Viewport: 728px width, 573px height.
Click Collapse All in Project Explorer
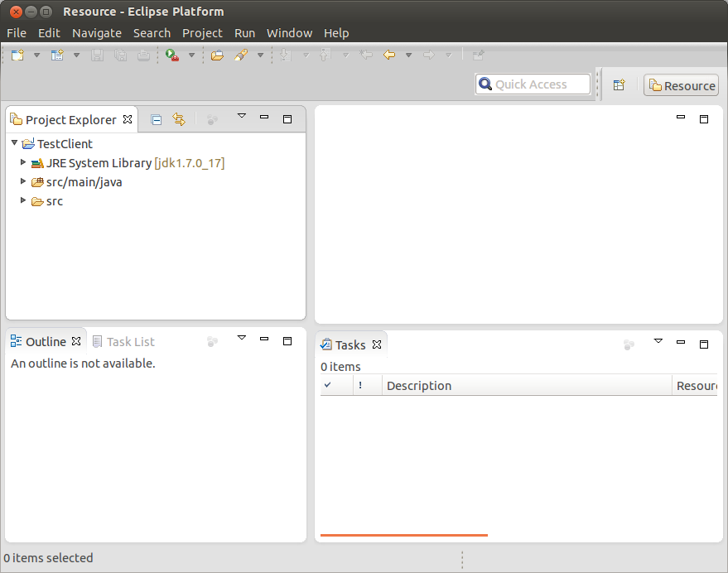click(157, 120)
